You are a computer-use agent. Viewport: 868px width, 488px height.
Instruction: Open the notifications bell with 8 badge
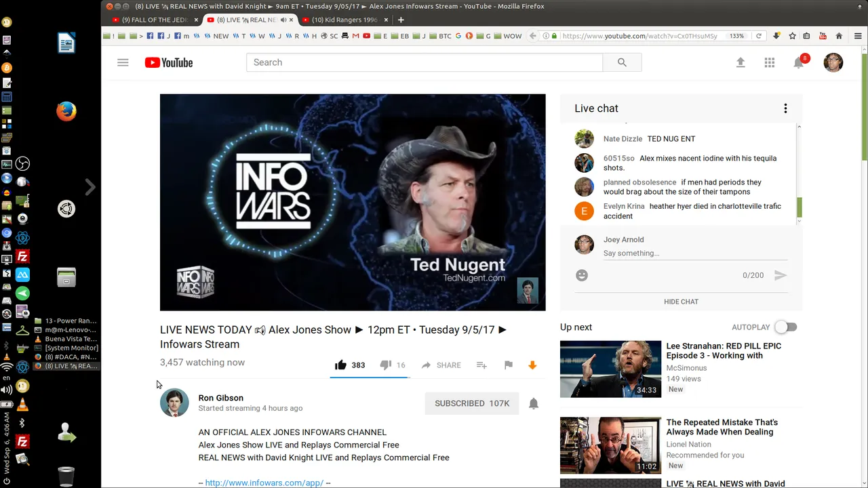[x=800, y=62]
